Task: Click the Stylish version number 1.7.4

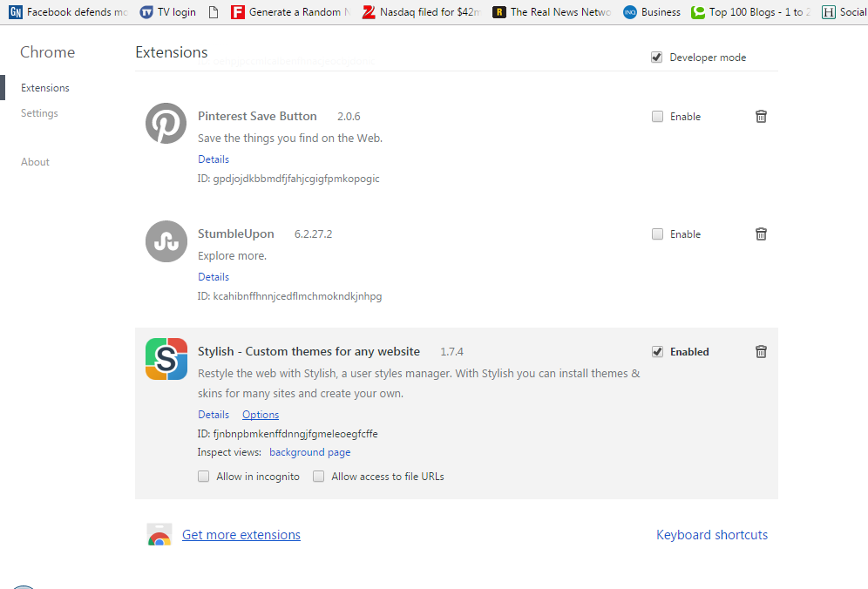Action: (x=451, y=351)
